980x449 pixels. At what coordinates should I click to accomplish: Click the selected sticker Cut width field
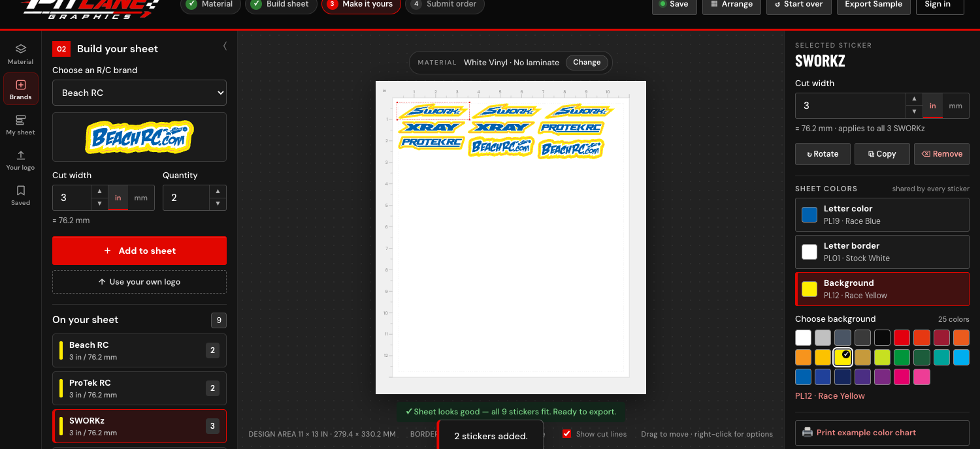[849, 106]
